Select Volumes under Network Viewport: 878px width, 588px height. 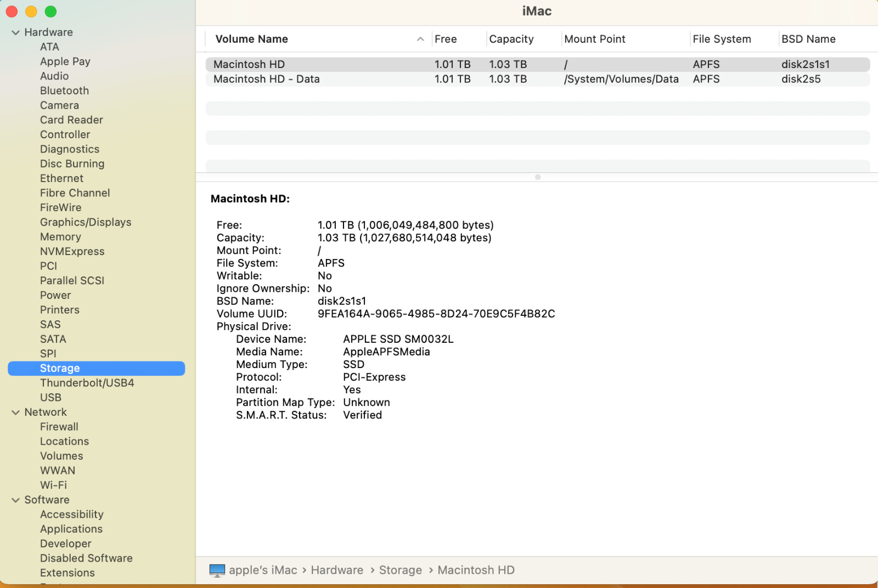point(61,456)
